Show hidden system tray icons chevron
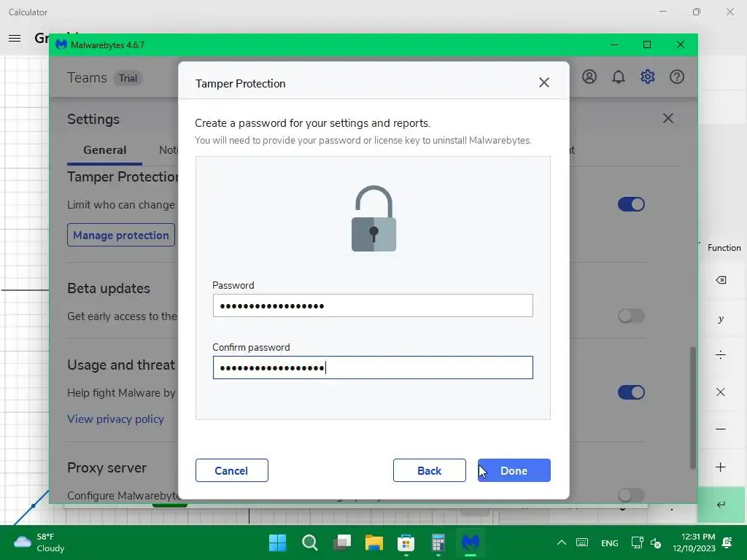 562,542
